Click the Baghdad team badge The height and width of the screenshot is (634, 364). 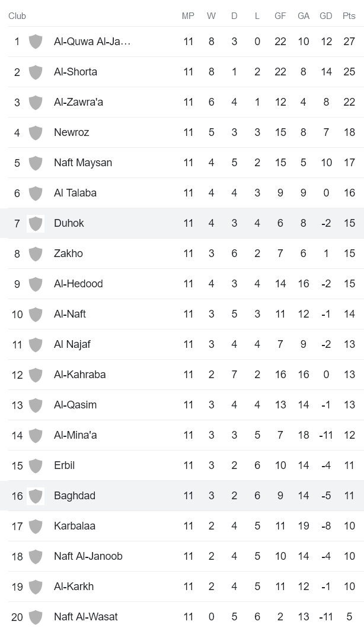36,496
